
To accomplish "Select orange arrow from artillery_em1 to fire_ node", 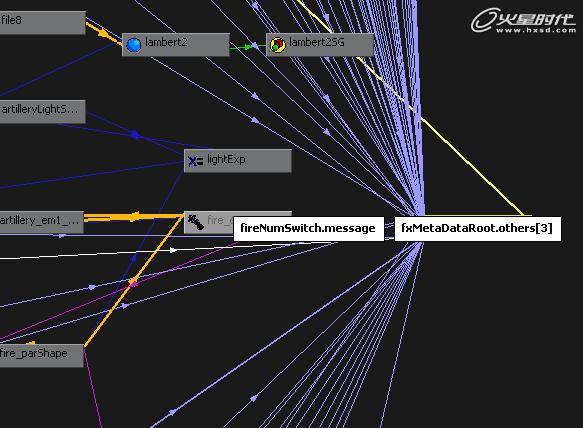I will click(x=134, y=216).
